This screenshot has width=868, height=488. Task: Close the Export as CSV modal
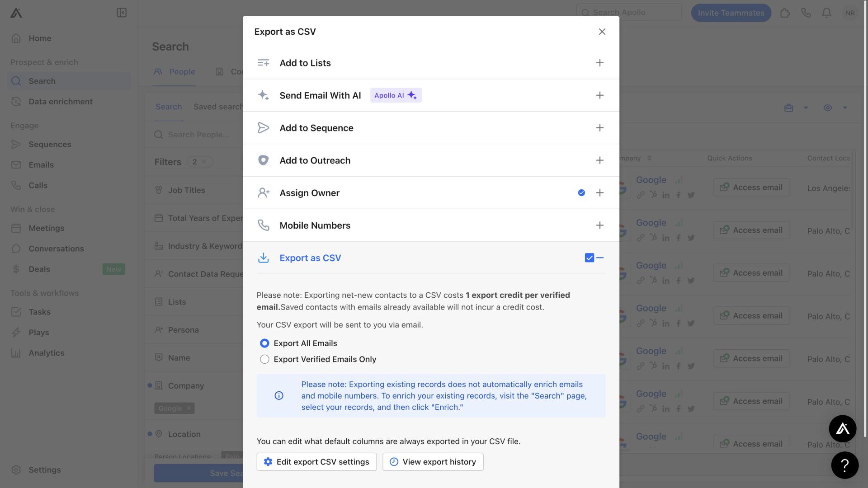click(603, 31)
